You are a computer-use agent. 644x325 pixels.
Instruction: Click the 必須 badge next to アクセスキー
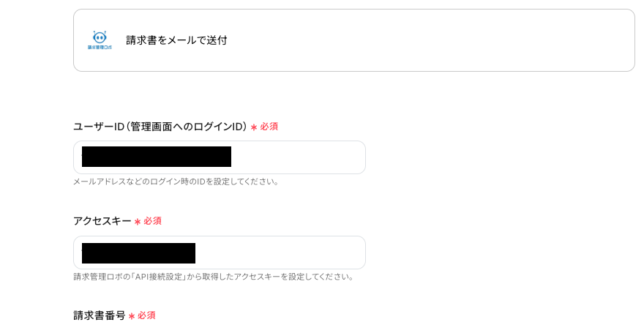pyautogui.click(x=152, y=221)
